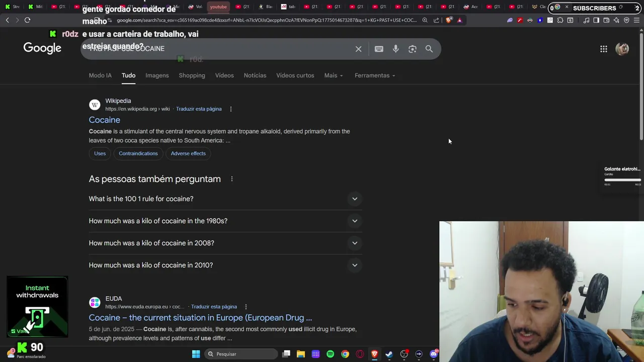Go back to the previous page

[7, 20]
